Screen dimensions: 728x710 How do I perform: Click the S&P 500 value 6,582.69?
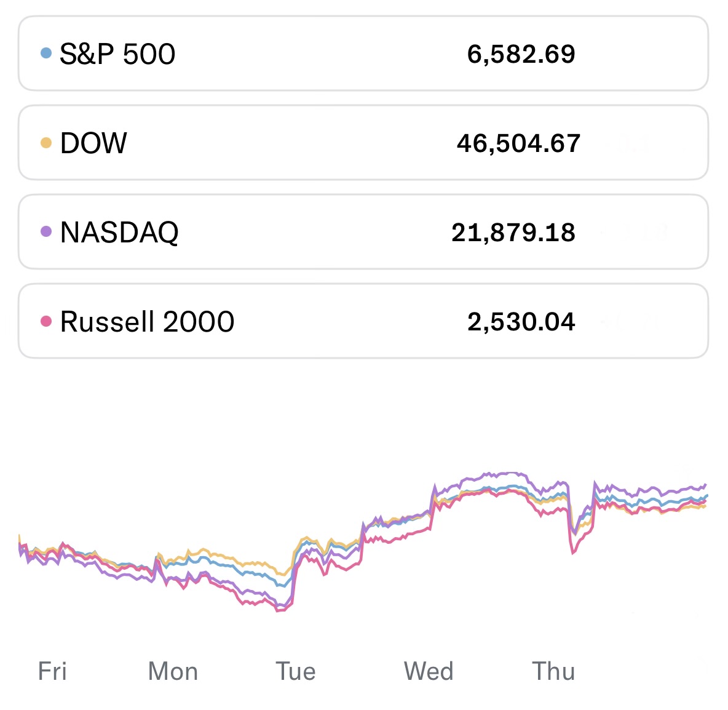(x=521, y=54)
